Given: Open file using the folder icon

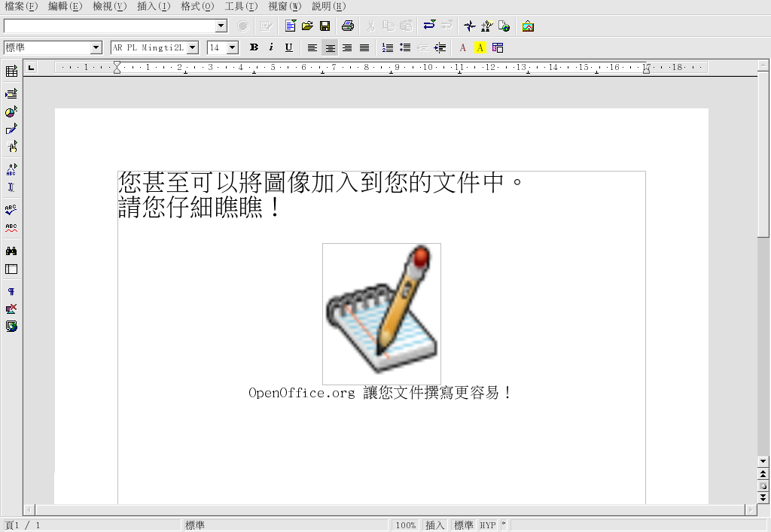Looking at the screenshot, I should tap(307, 26).
